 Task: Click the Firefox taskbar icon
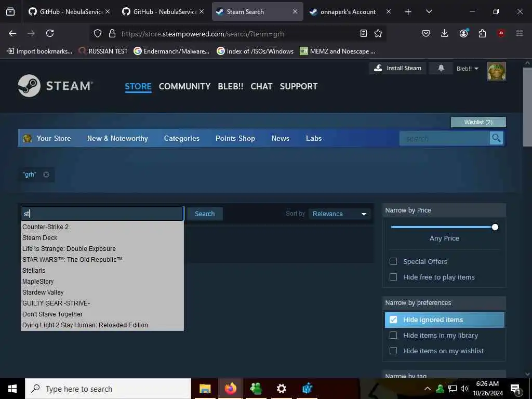click(230, 389)
